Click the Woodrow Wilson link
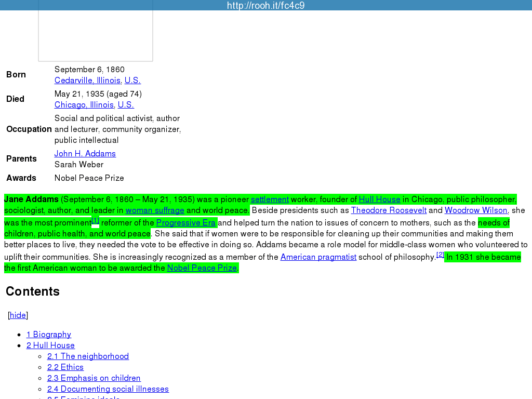The image size is (532, 399). (x=475, y=210)
